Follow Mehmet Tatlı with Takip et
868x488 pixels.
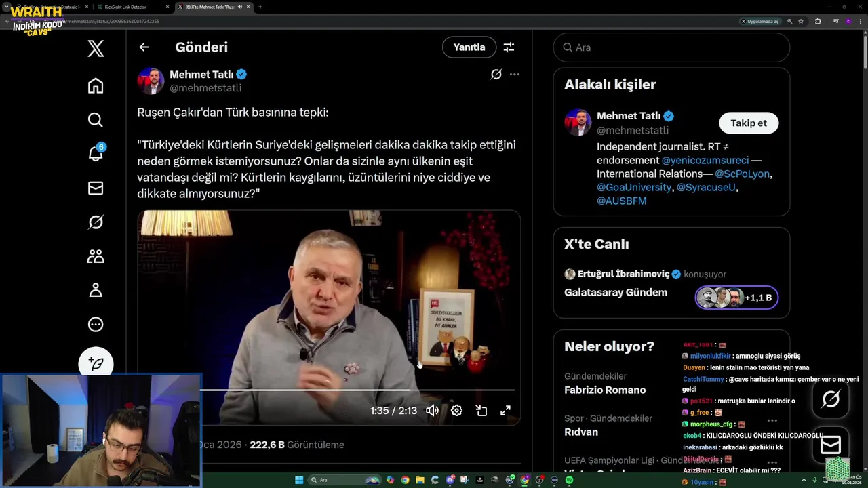pos(749,123)
